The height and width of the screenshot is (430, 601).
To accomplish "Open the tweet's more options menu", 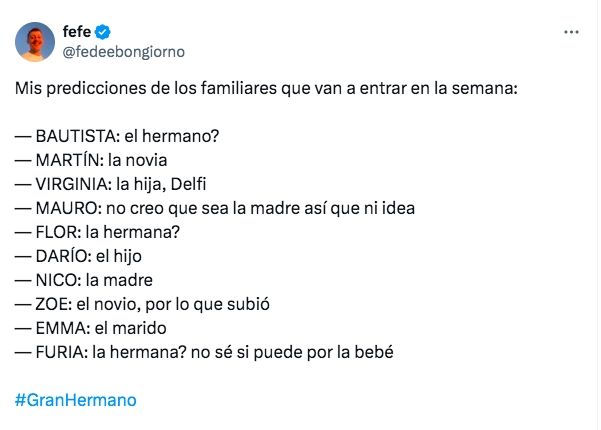I will [x=571, y=32].
